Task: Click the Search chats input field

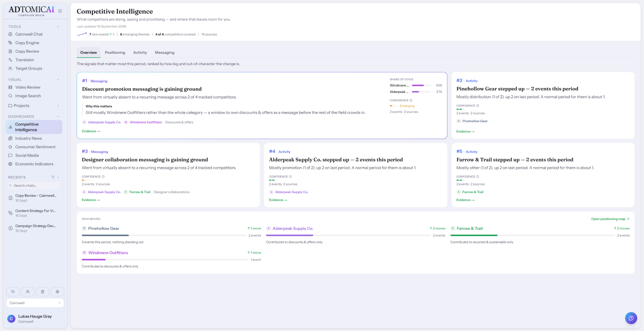Action: (x=34, y=185)
